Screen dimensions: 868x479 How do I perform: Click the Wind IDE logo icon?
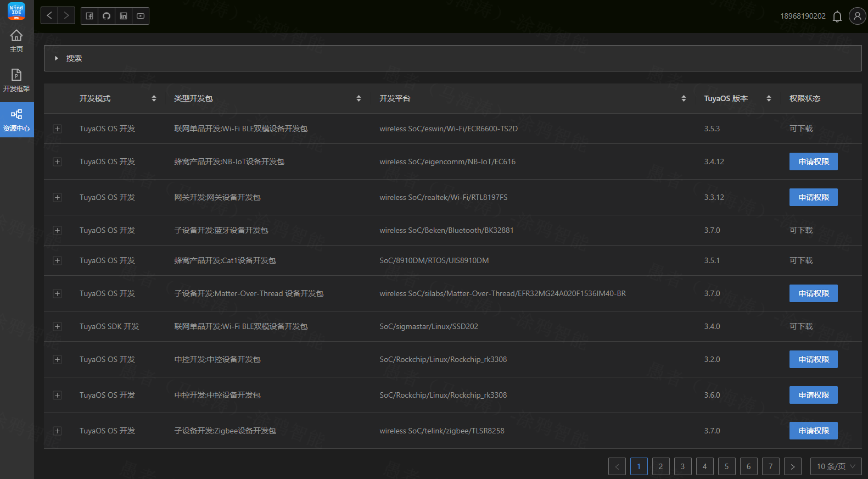click(16, 11)
